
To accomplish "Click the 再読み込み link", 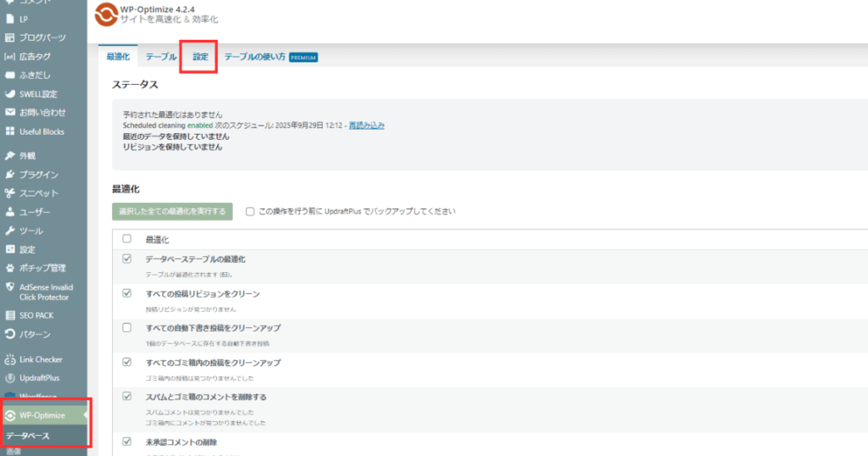I will click(x=366, y=125).
